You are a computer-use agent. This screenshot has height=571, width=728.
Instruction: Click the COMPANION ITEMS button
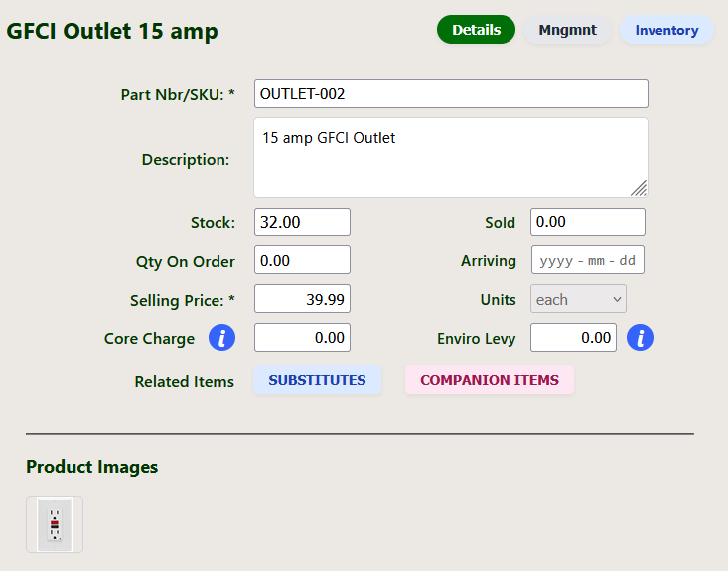[x=490, y=380]
